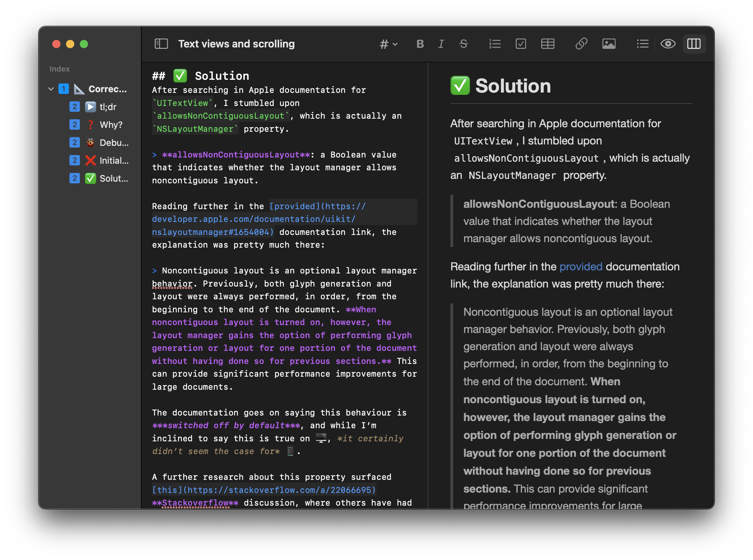Insert an image from toolbar
The width and height of the screenshot is (753, 560).
pos(609,44)
